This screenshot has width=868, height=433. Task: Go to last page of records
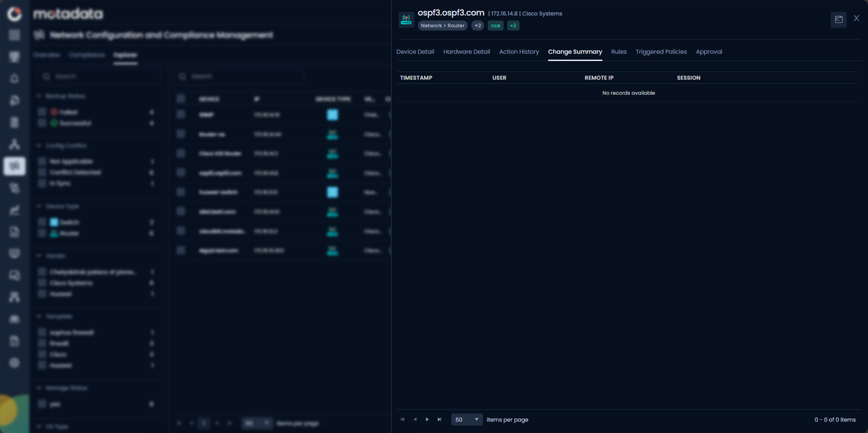pos(439,419)
